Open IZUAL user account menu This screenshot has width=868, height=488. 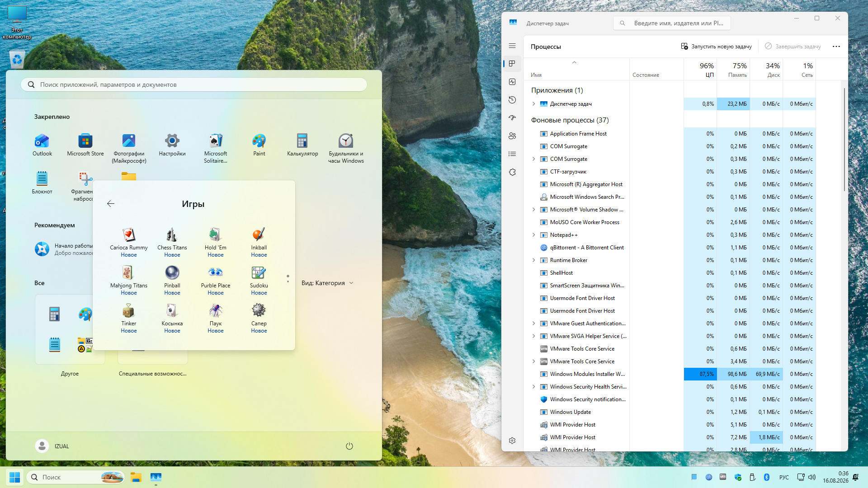click(52, 446)
